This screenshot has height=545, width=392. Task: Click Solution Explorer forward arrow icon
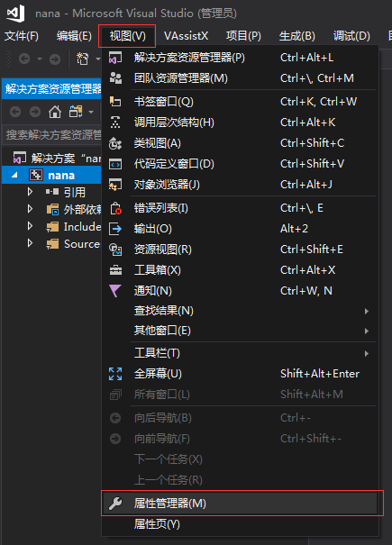[35, 112]
